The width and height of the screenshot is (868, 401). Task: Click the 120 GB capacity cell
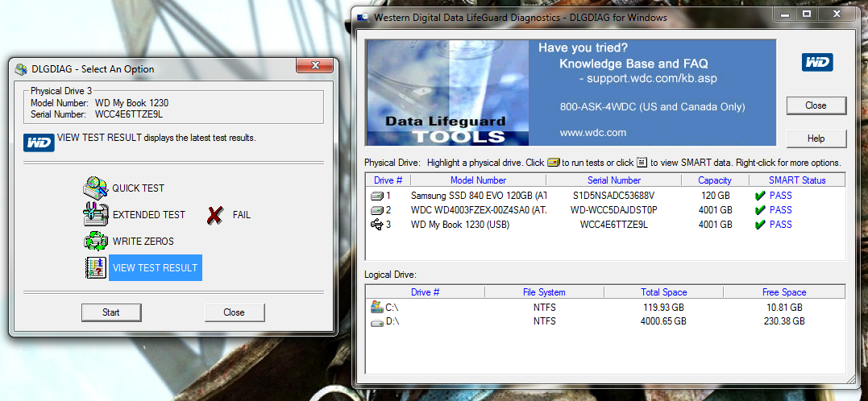[x=715, y=196]
